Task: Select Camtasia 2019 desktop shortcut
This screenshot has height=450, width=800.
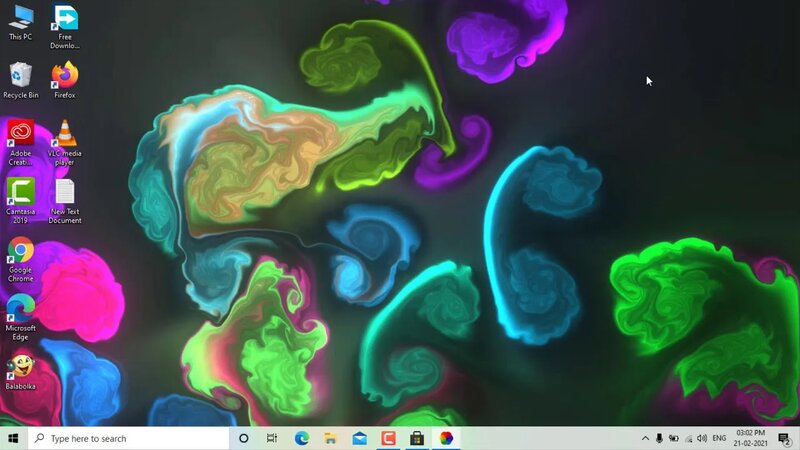Action: point(20,201)
